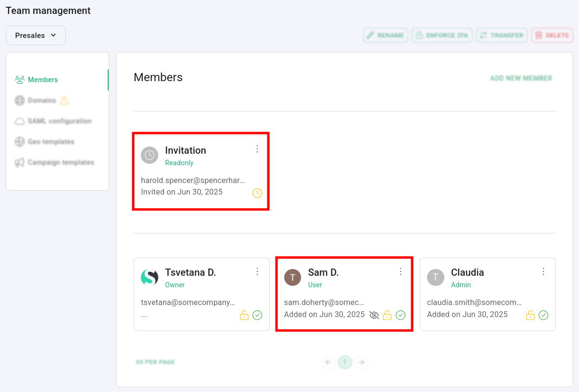Click the green checkmark icon on Tsvetana's card
The image size is (579, 392).
pyautogui.click(x=257, y=315)
